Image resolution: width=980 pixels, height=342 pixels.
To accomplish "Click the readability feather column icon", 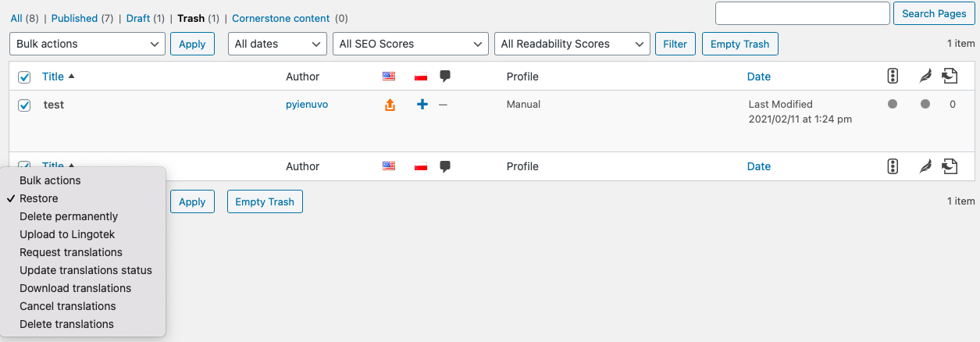I will (925, 77).
